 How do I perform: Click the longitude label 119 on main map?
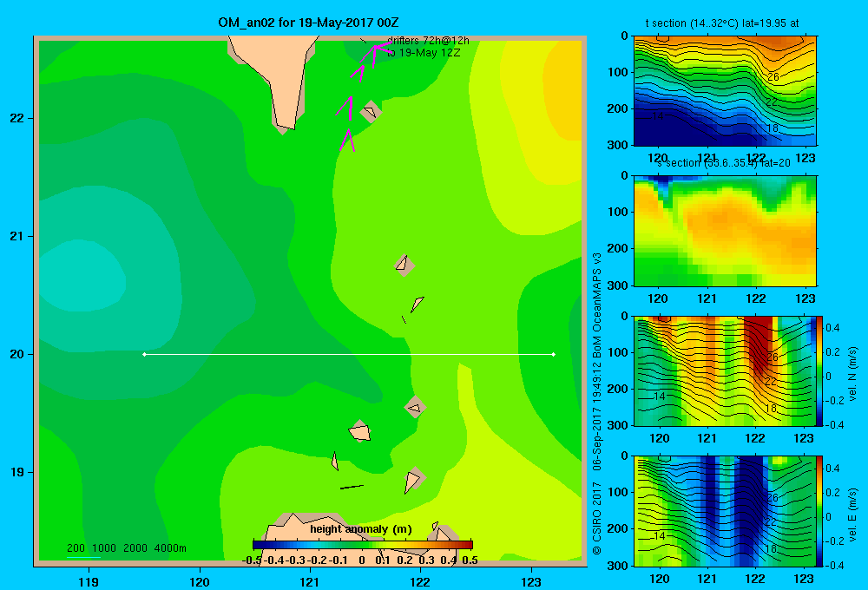89,581
